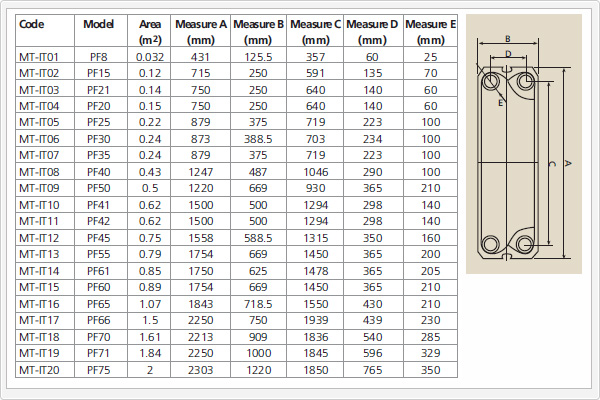Click the Measure D (mm) column header
Viewport: 600px width, 400px height.
(x=373, y=31)
